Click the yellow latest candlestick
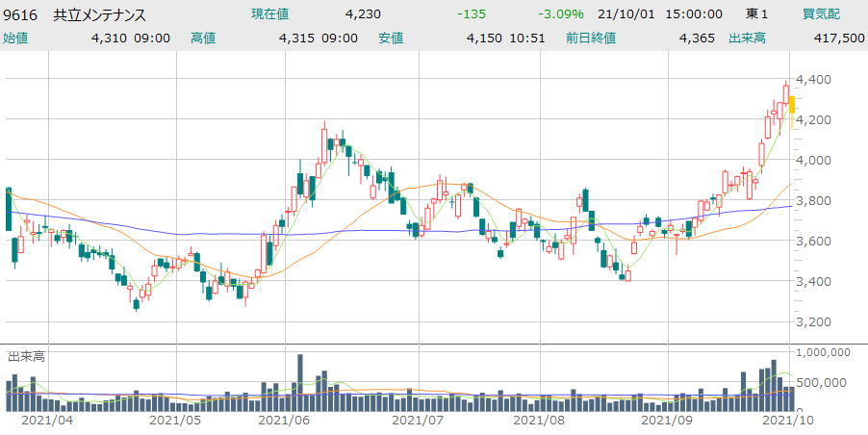 [x=791, y=105]
